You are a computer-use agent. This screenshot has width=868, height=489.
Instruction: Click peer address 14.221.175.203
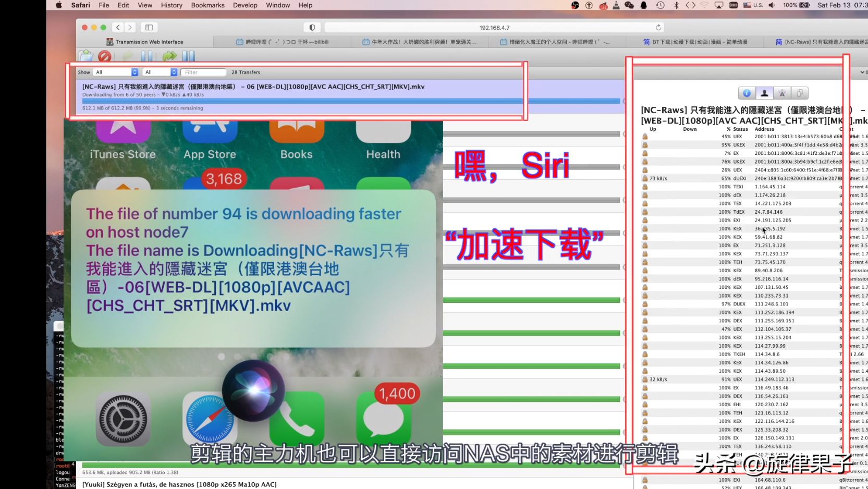point(773,203)
